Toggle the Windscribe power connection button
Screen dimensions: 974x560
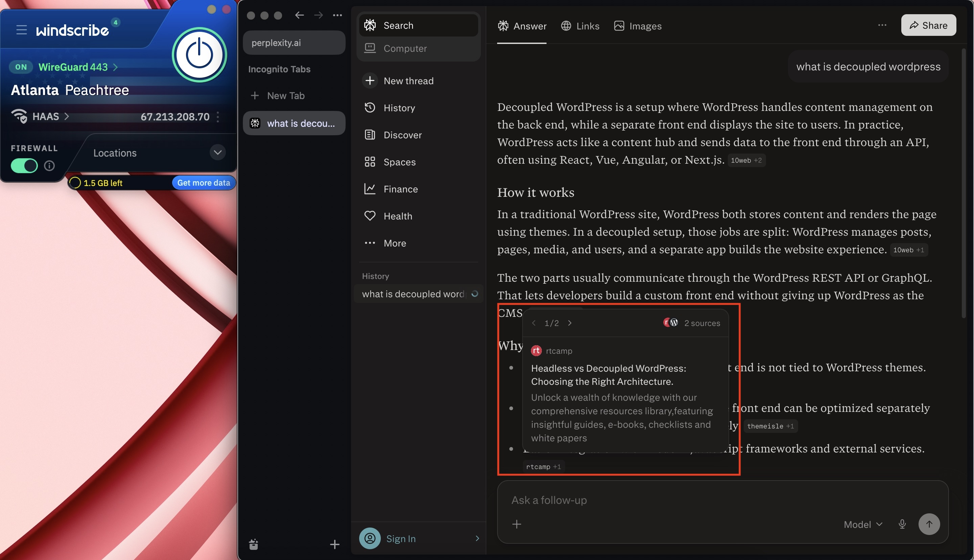(199, 55)
